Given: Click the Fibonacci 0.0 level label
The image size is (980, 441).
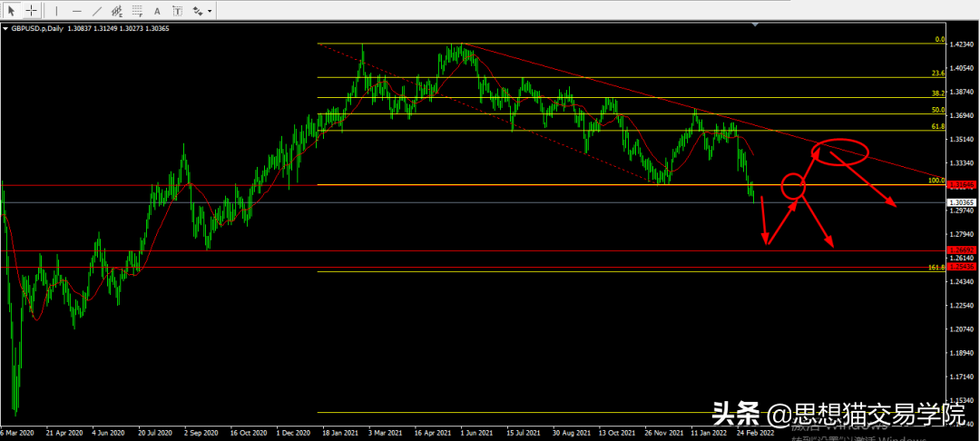Looking at the screenshot, I should (x=939, y=39).
